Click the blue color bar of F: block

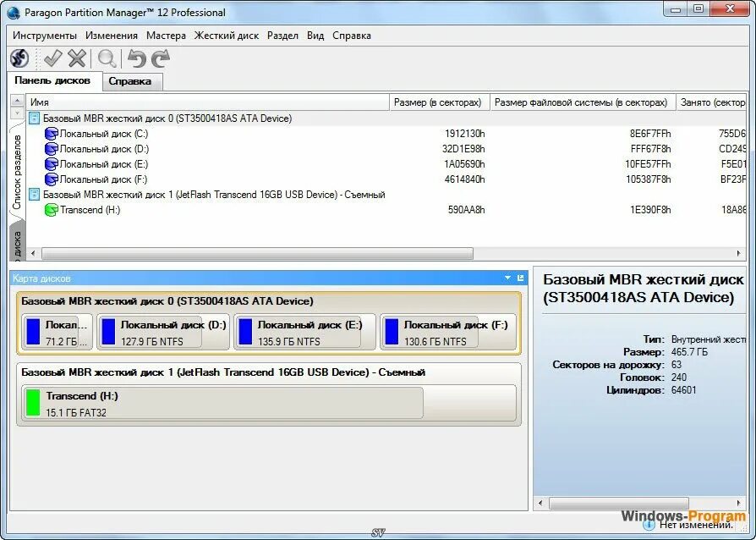click(x=392, y=332)
